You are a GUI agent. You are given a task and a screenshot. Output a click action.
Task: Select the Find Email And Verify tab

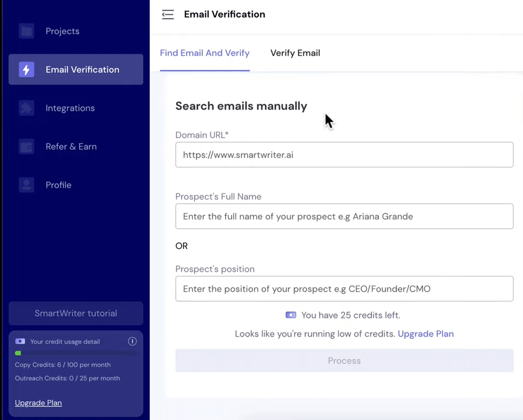204,53
